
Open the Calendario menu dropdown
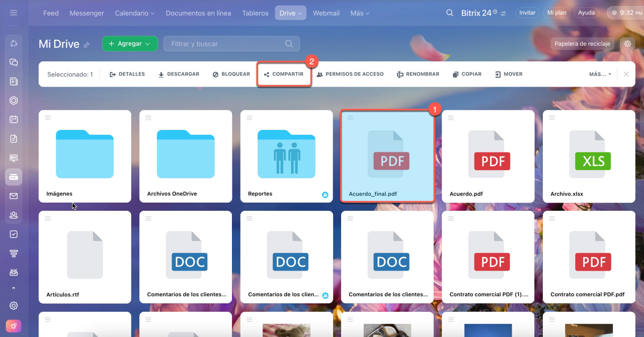pyautogui.click(x=134, y=13)
